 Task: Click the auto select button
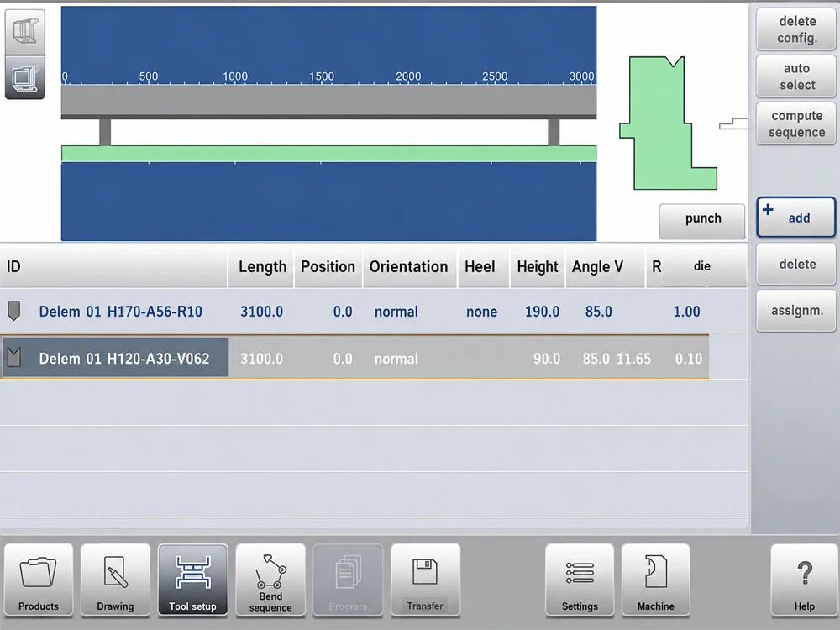pyautogui.click(x=796, y=76)
